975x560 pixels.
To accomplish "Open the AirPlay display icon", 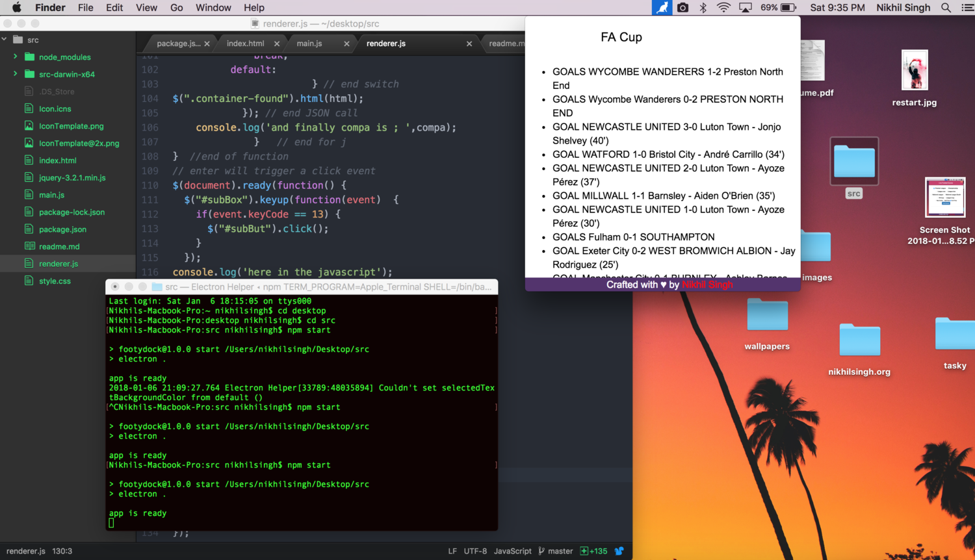I will tap(746, 8).
